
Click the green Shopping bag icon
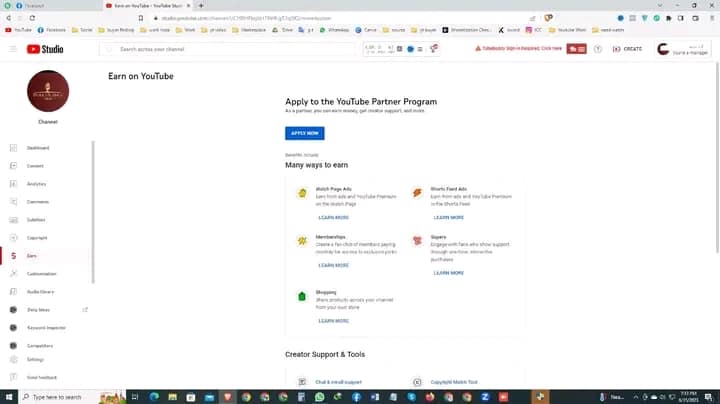[x=301, y=297]
